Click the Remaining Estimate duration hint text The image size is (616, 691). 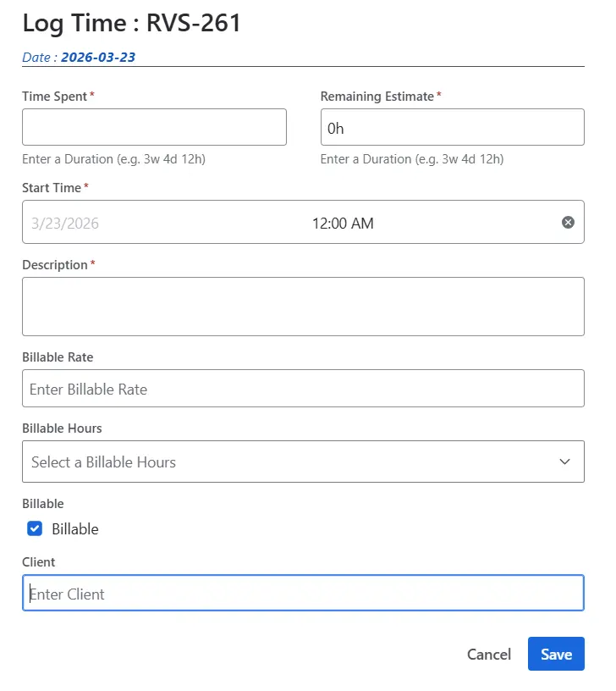point(412,159)
